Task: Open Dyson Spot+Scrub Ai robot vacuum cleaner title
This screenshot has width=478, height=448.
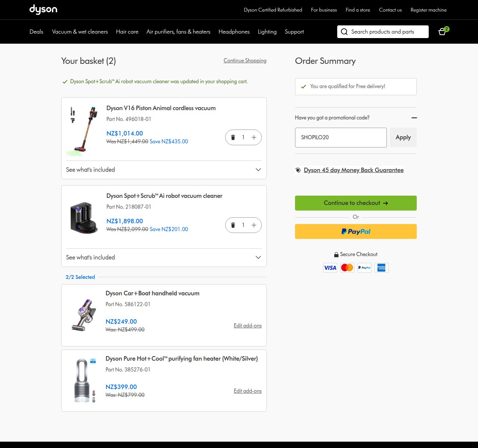Action: point(164,196)
